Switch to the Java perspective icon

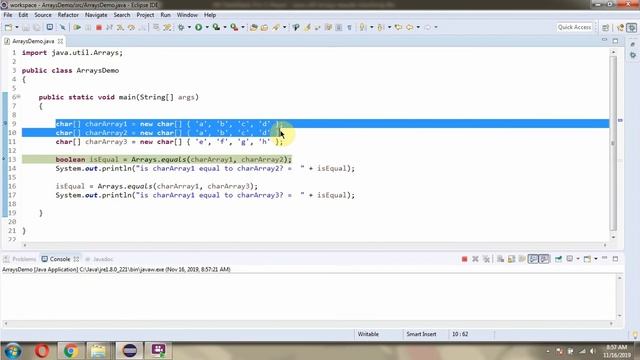pyautogui.click(x=621, y=27)
